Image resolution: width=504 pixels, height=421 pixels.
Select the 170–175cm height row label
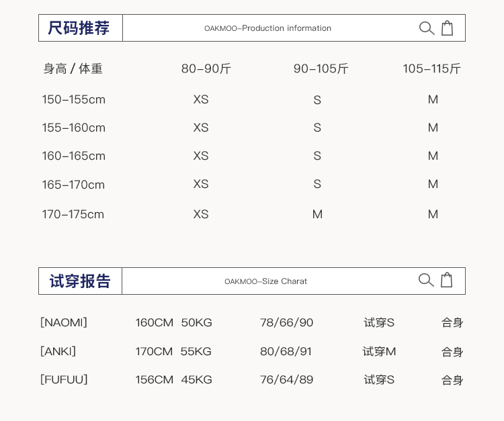point(73,214)
